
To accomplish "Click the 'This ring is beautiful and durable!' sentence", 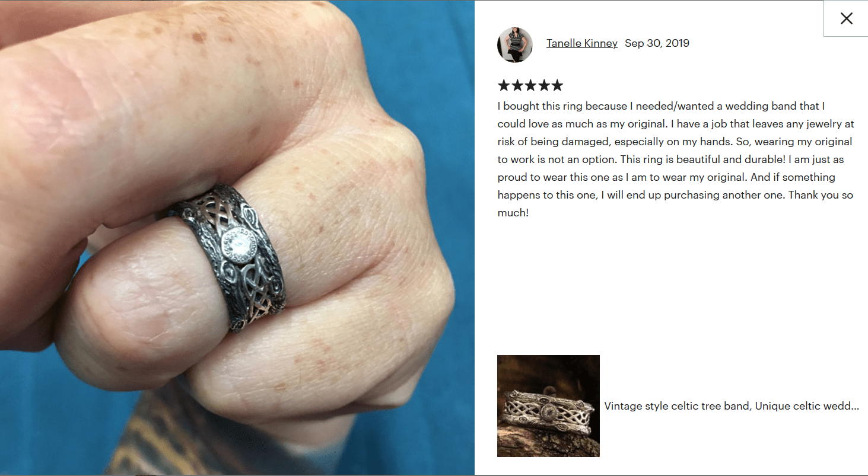I will click(x=701, y=159).
